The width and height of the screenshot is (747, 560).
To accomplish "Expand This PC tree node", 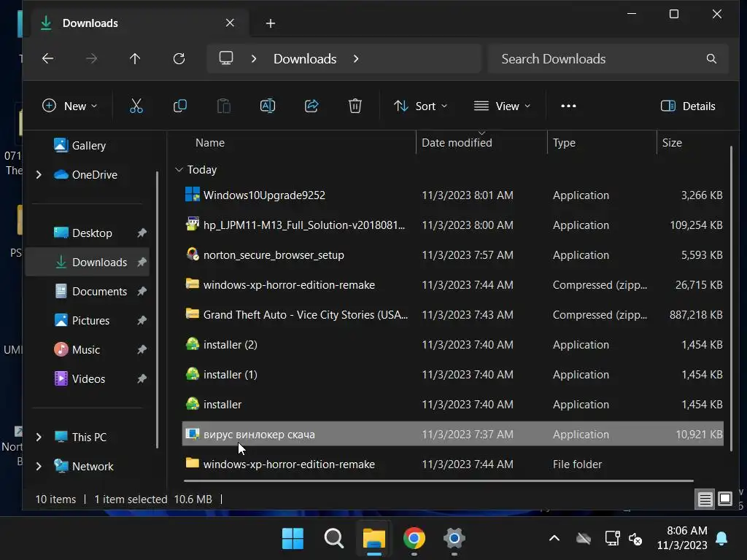I will (39, 437).
